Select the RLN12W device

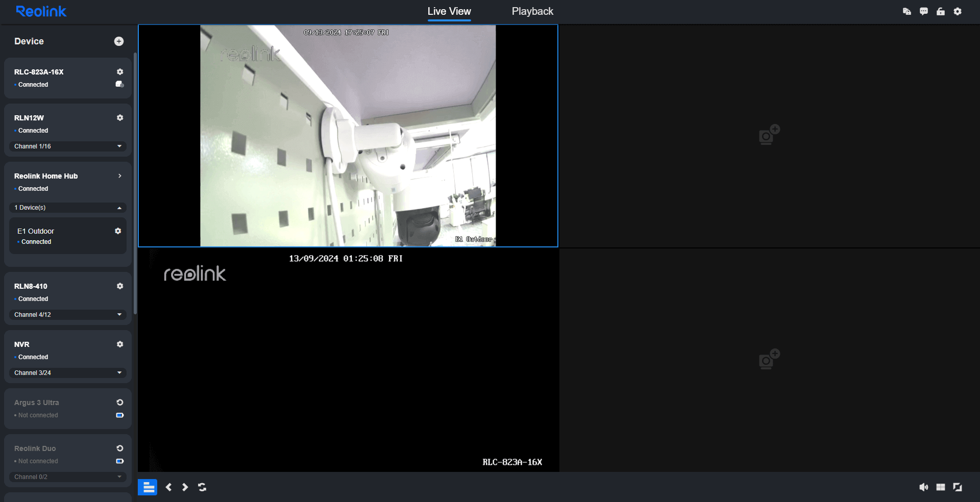click(29, 118)
